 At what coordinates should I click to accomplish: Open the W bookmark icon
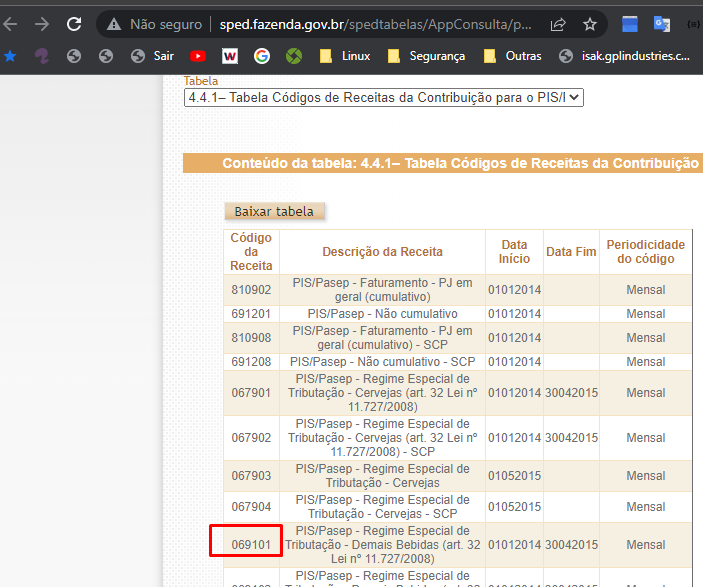click(x=230, y=56)
